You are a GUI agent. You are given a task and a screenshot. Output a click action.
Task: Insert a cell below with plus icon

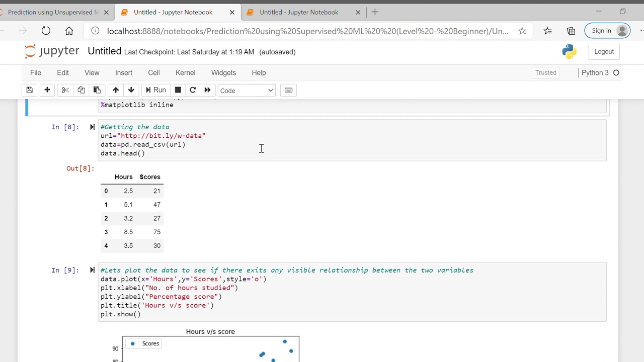click(x=47, y=90)
